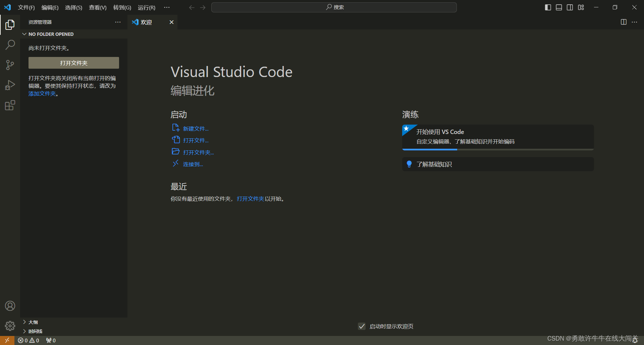The image size is (644, 345).
Task: Open more editor actions ellipsis
Action: 634,22
